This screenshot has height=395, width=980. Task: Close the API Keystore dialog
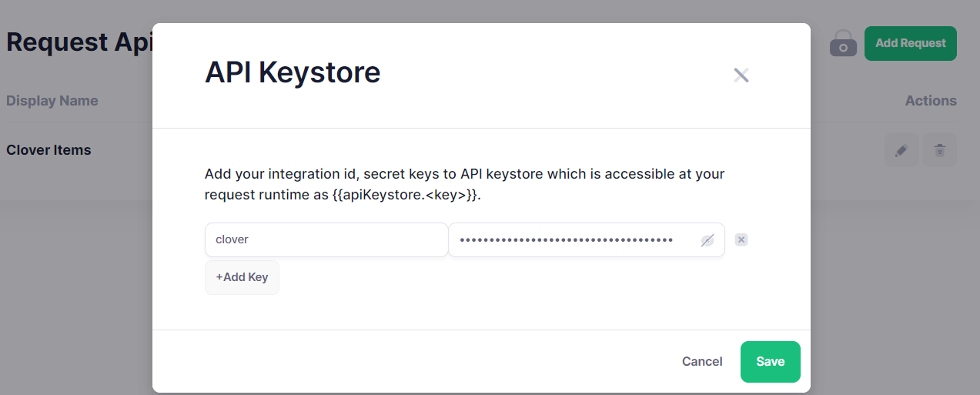click(x=741, y=75)
